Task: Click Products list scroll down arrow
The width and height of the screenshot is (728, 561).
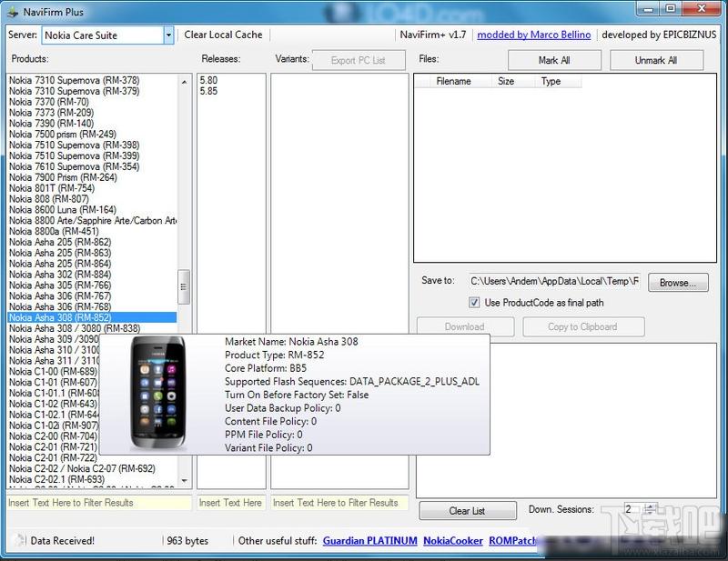Action: [x=185, y=481]
